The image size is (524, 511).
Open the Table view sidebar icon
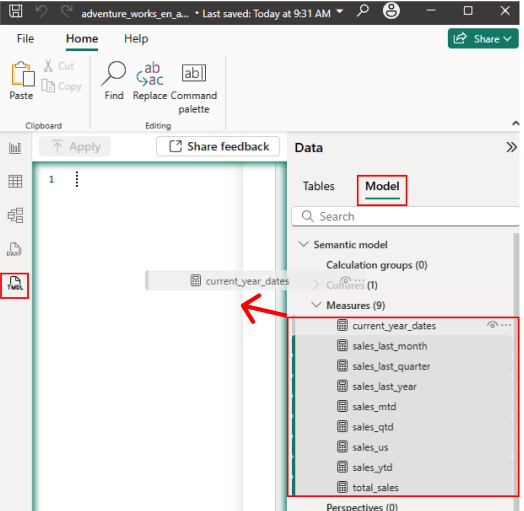15,181
